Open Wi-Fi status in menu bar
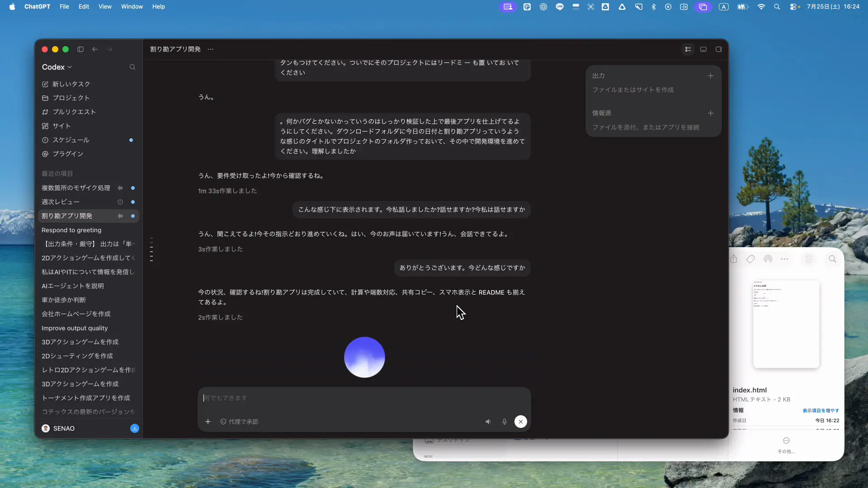868x488 pixels. coord(761,7)
